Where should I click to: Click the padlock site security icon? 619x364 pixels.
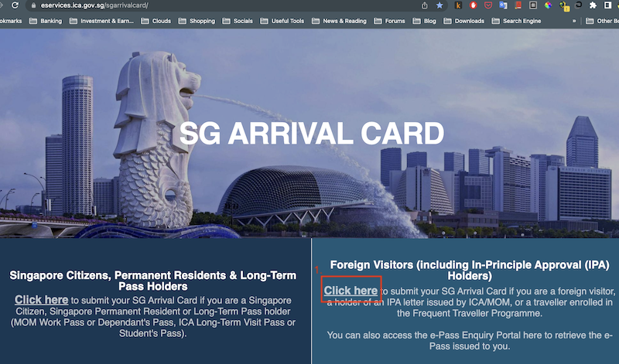pos(33,5)
